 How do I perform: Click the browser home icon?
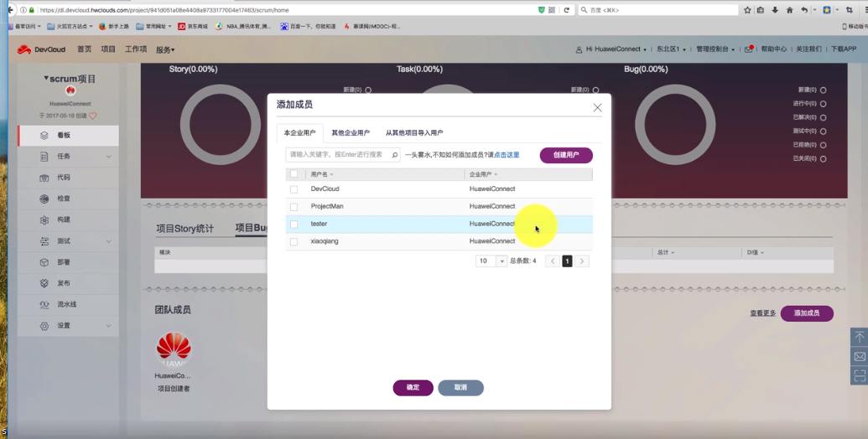coord(789,10)
